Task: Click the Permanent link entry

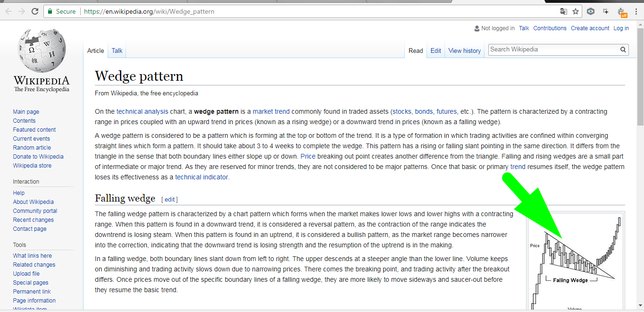Action: point(32,292)
